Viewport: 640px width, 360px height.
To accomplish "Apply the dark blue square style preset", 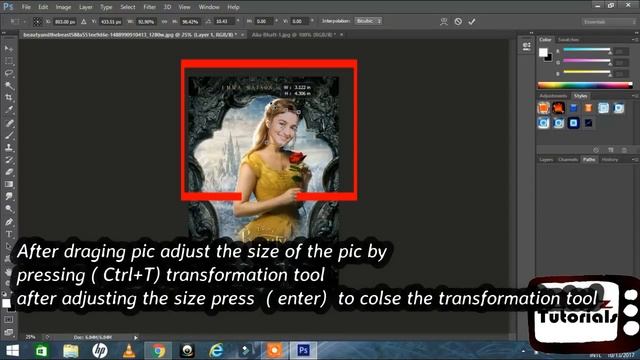I will [573, 123].
